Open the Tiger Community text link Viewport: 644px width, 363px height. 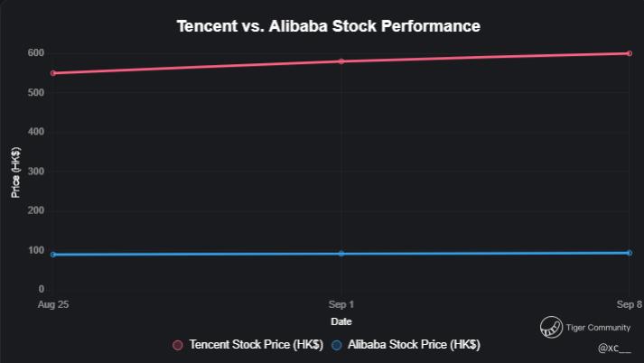pos(598,328)
